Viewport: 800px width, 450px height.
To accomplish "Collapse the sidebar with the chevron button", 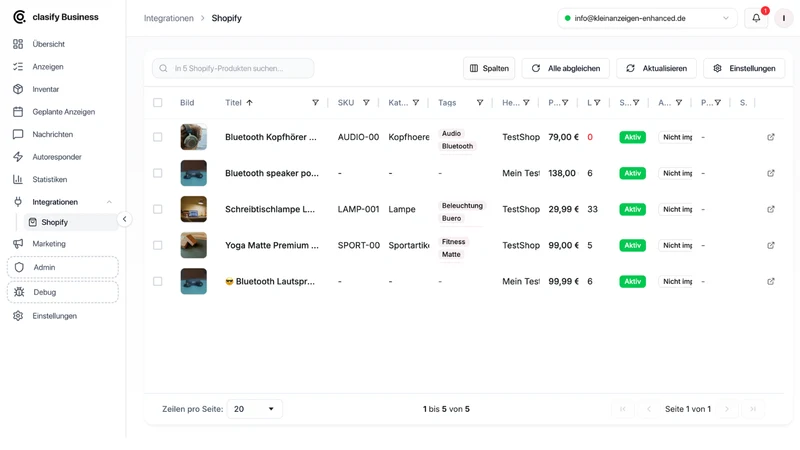I will coord(124,219).
